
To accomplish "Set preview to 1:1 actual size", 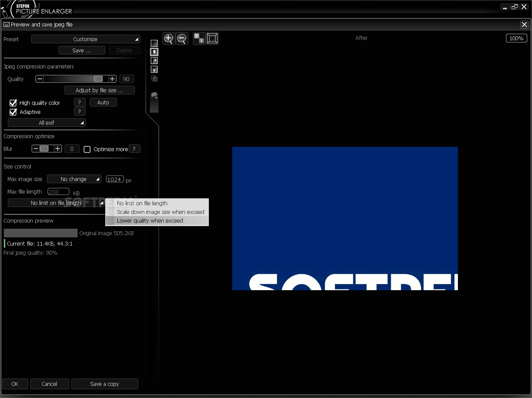I will tap(199, 39).
